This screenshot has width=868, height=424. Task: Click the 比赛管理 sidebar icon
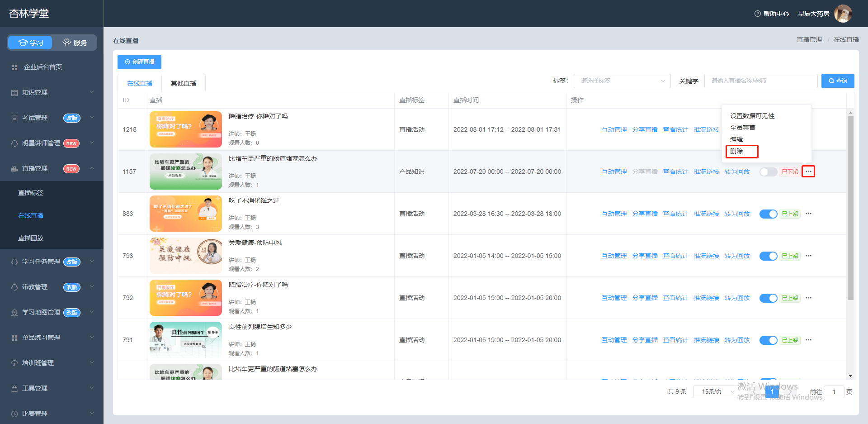pos(14,414)
